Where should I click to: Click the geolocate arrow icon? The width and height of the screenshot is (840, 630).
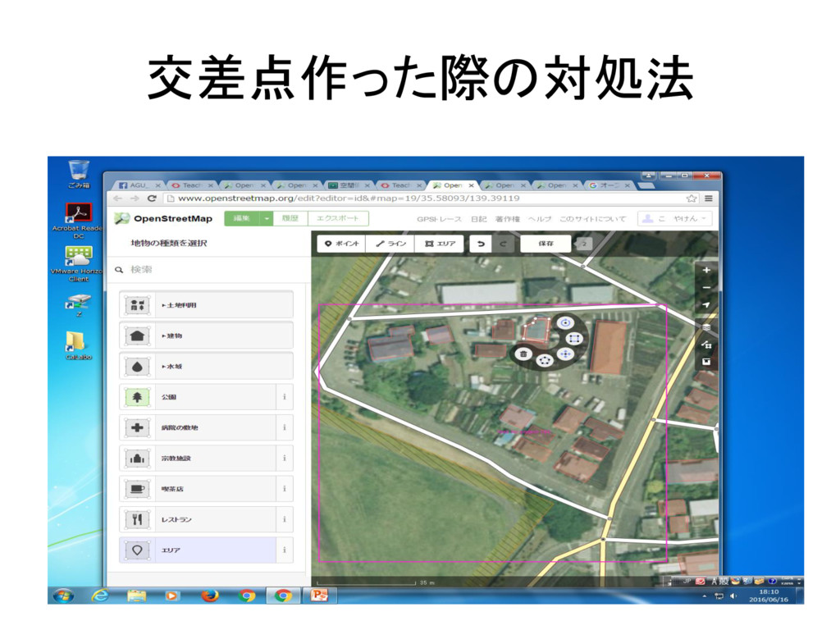(706, 305)
